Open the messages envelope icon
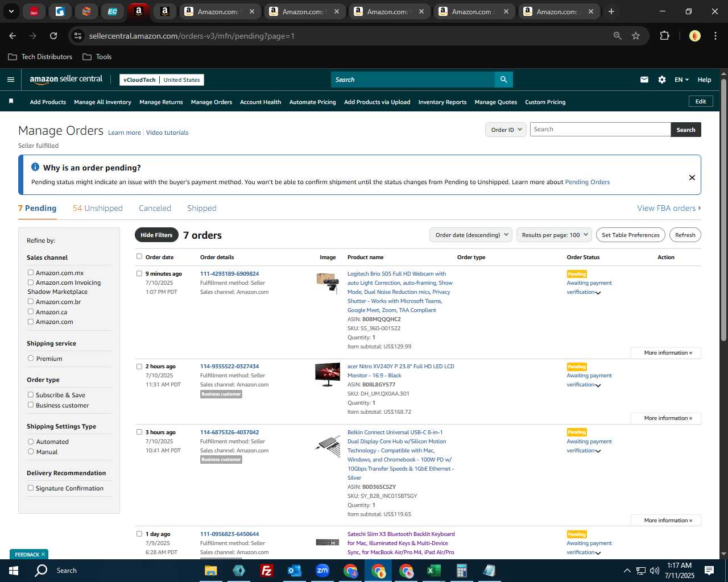The height and width of the screenshot is (582, 728). pyautogui.click(x=644, y=80)
